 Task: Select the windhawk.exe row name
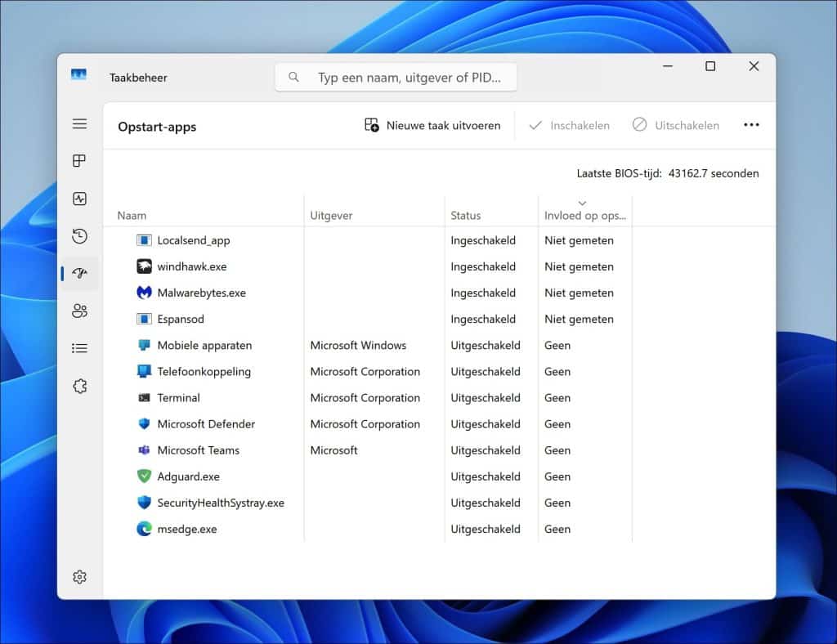[x=191, y=266]
